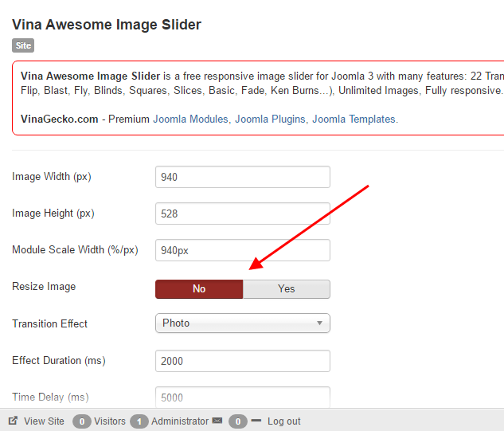The image size is (504, 431).
Task: Click the Log out dash icon
Action: pos(256,421)
